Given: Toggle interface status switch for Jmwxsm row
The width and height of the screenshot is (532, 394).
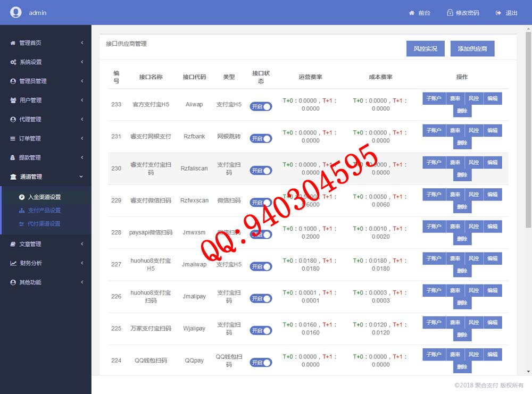Looking at the screenshot, I should point(261,234).
